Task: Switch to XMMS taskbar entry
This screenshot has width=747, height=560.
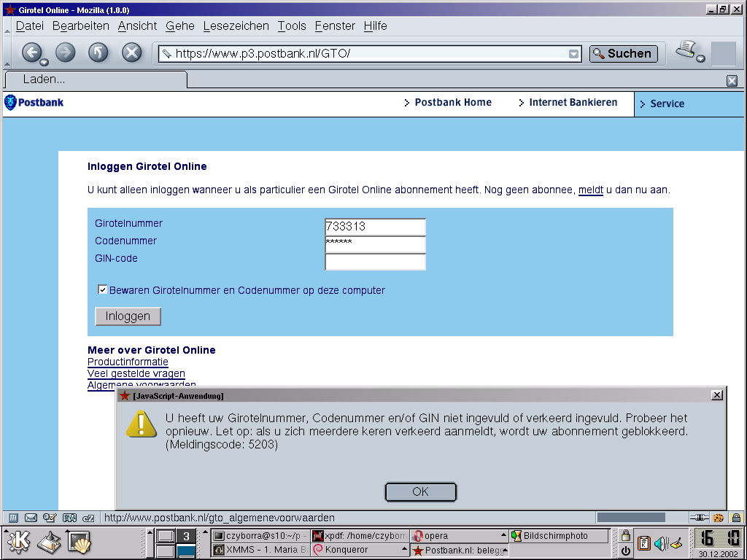Action: pyautogui.click(x=260, y=550)
